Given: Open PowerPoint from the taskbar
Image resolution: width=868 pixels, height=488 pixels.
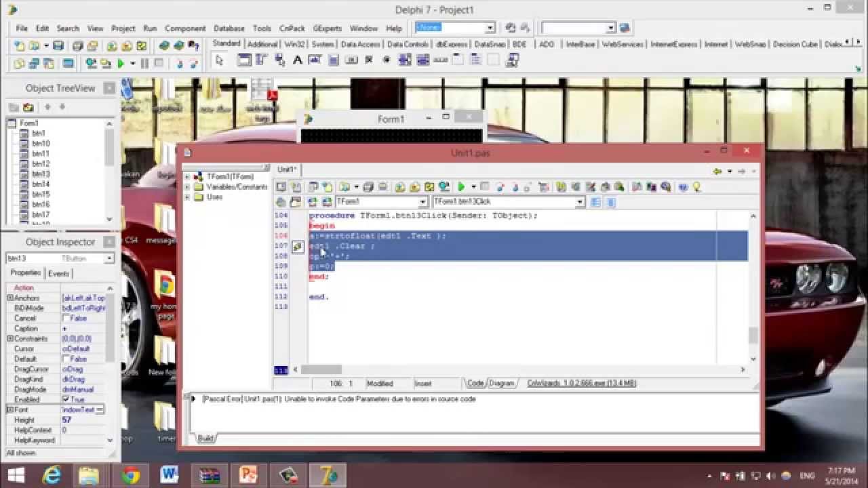Looking at the screenshot, I should pyautogui.click(x=249, y=474).
